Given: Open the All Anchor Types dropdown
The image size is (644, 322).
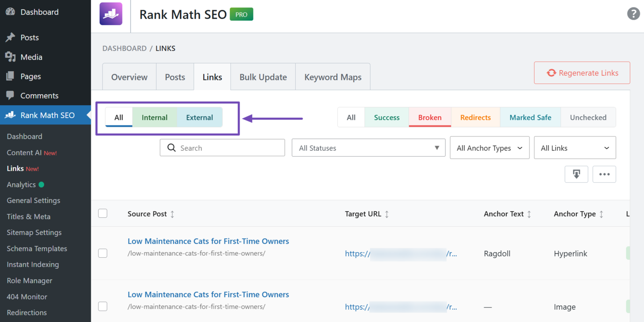Looking at the screenshot, I should (489, 147).
